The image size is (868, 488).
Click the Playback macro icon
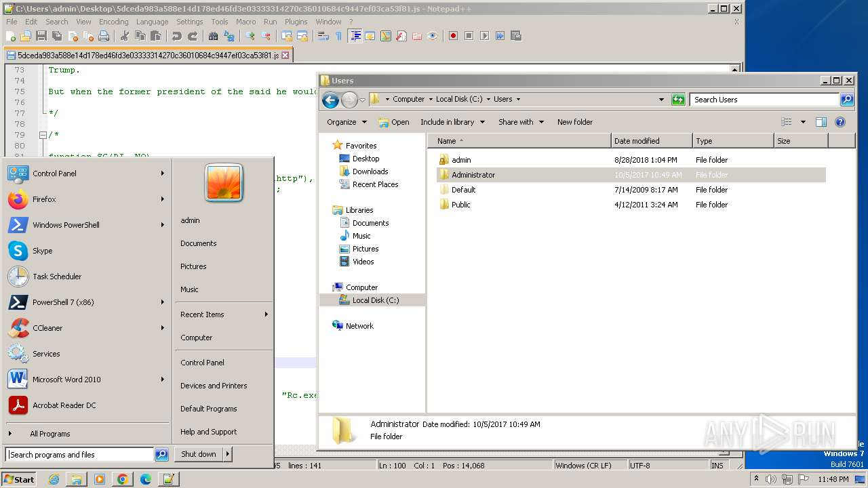[x=484, y=36]
